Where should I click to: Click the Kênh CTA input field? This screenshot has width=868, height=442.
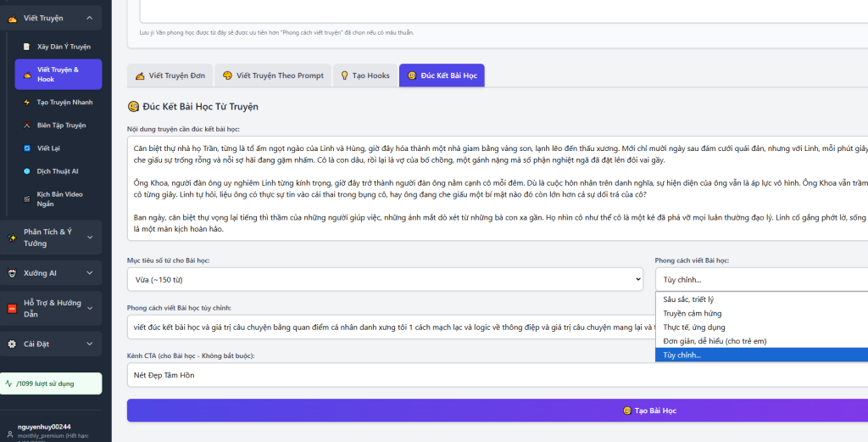[x=497, y=374]
